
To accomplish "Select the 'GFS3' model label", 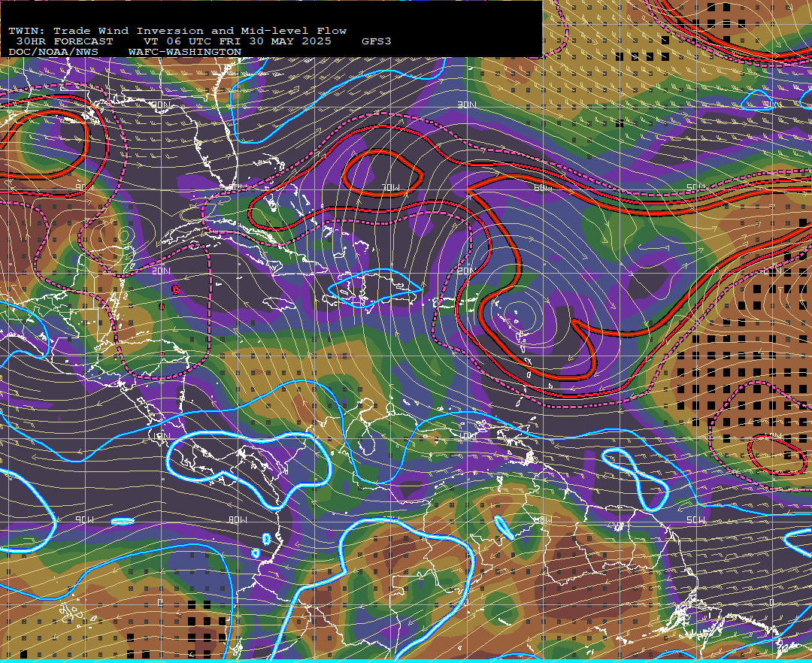I will pyautogui.click(x=377, y=41).
